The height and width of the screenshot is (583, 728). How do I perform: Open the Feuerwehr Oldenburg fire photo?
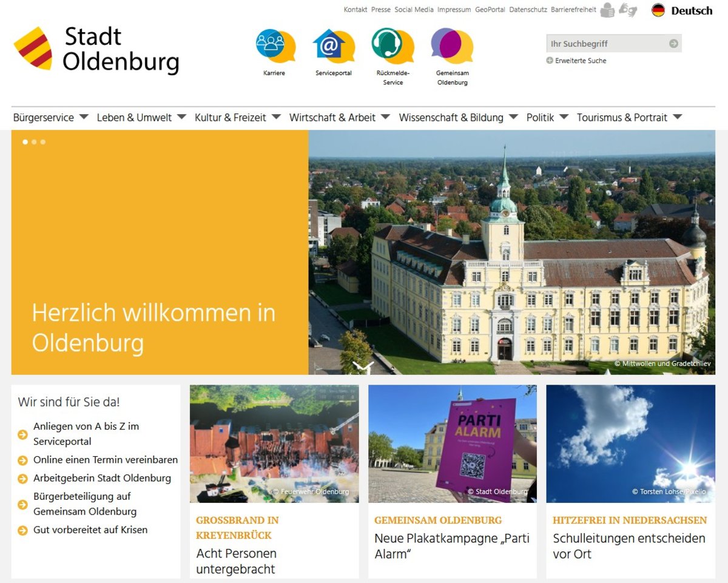[x=274, y=443]
